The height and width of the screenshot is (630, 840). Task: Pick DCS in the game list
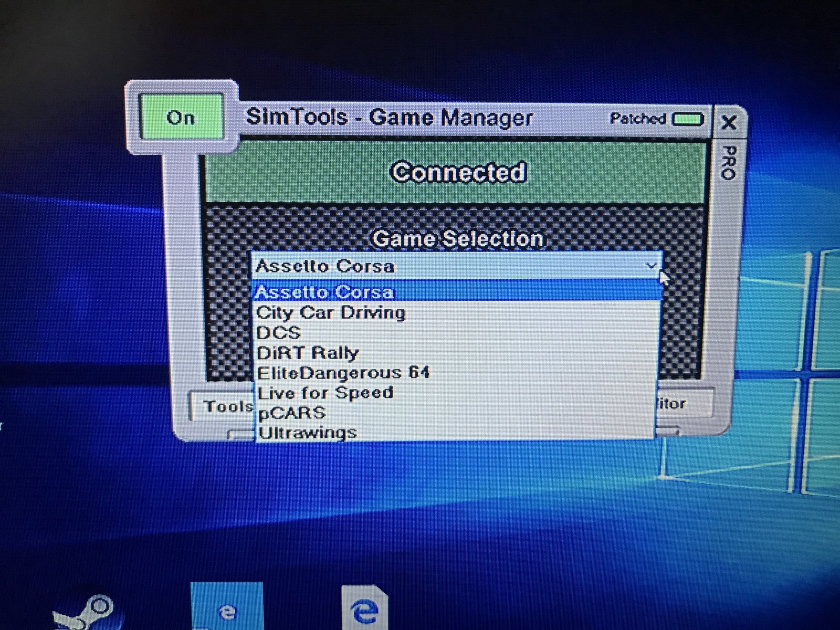click(x=456, y=332)
